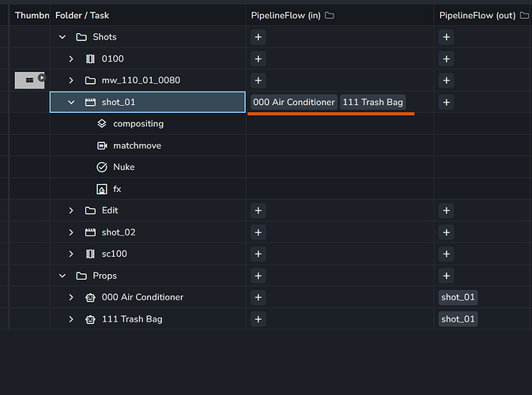Click shot_01 tag in 000 Air Conditioner row
Image resolution: width=532 pixels, height=395 pixels.
[458, 298]
